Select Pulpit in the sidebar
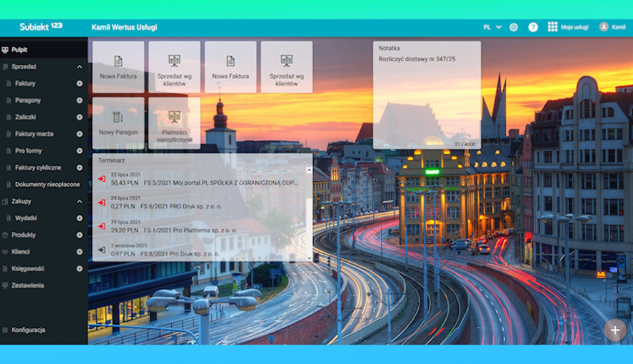 19,50
